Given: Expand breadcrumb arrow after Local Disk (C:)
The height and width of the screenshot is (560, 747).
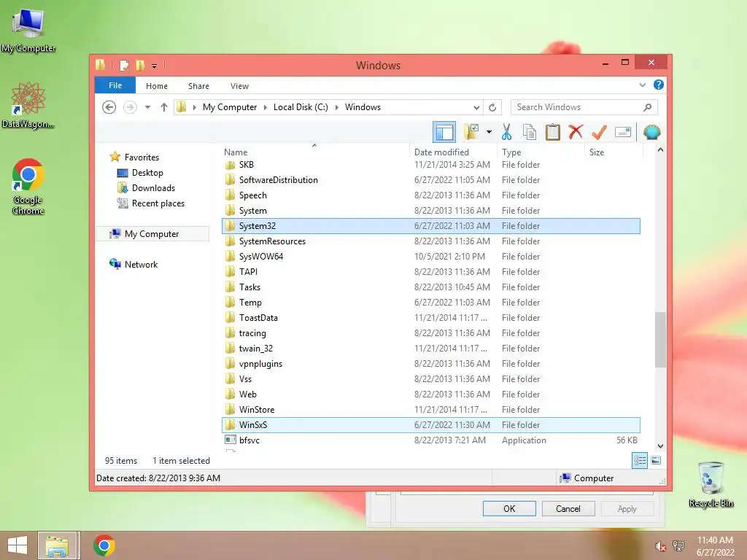Looking at the screenshot, I should pyautogui.click(x=337, y=107).
